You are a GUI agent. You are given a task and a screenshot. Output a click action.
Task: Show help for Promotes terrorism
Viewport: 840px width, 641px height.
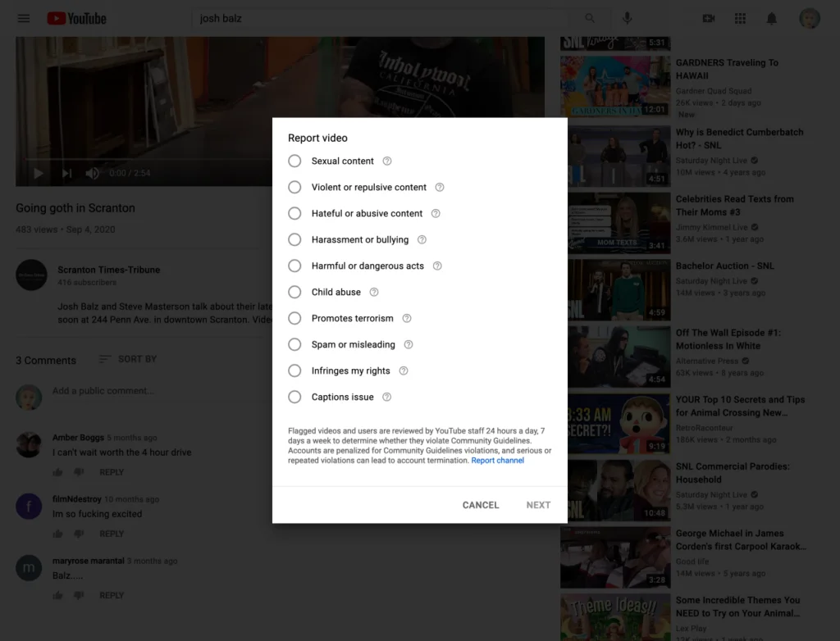(407, 319)
